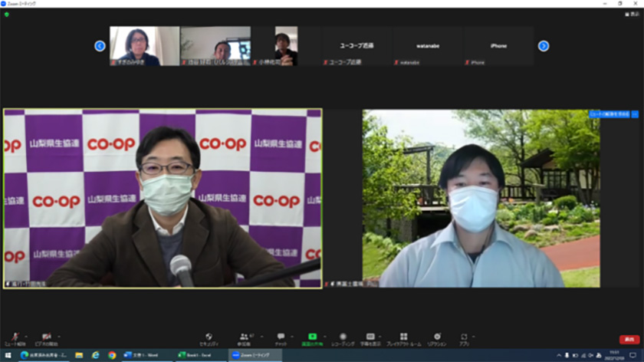Select the second participant thumbnail with monitor

coord(215,46)
